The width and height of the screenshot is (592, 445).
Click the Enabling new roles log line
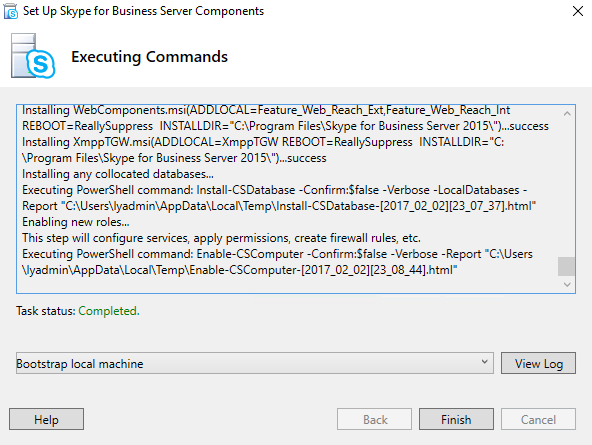[x=76, y=222]
